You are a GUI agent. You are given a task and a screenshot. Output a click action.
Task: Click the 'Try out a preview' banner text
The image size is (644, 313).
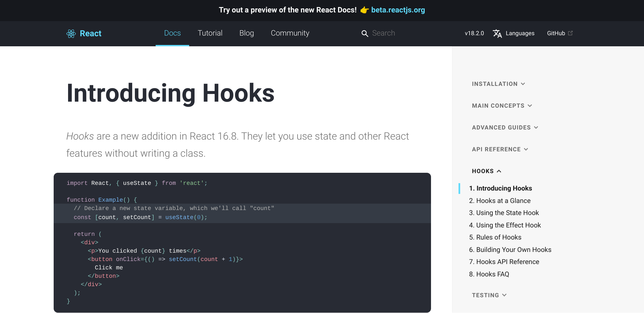click(288, 10)
